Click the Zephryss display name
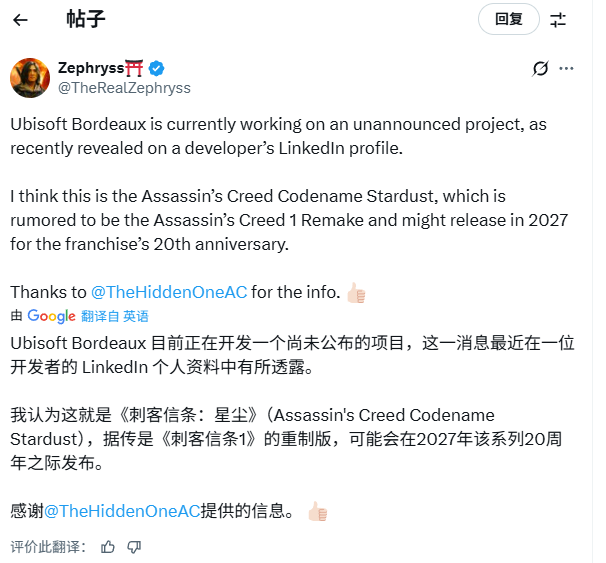The image size is (606, 563). point(91,68)
